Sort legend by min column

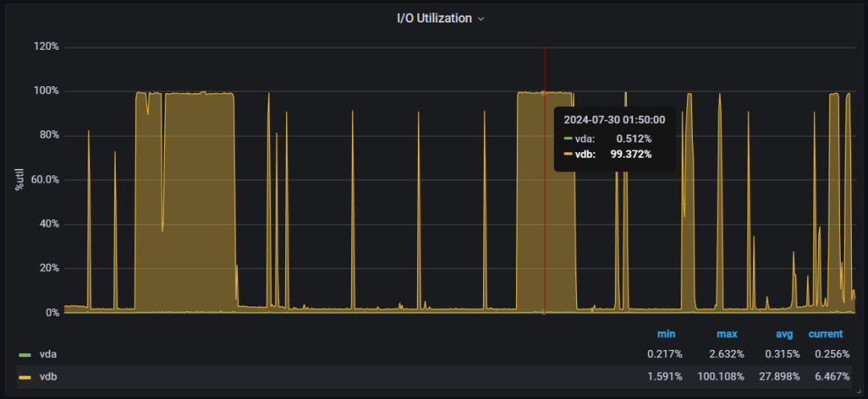[666, 334]
